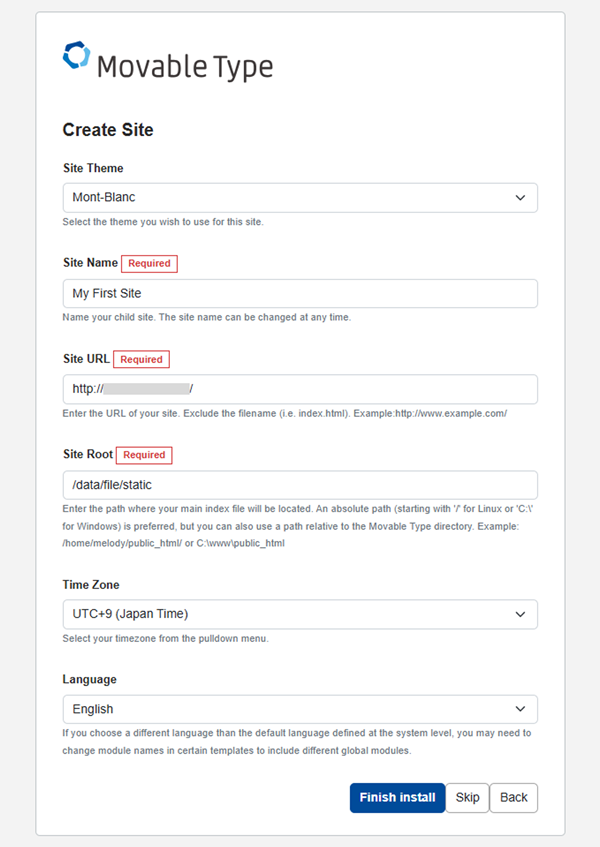600x847 pixels.
Task: Click the Language label
Action: [x=89, y=679]
